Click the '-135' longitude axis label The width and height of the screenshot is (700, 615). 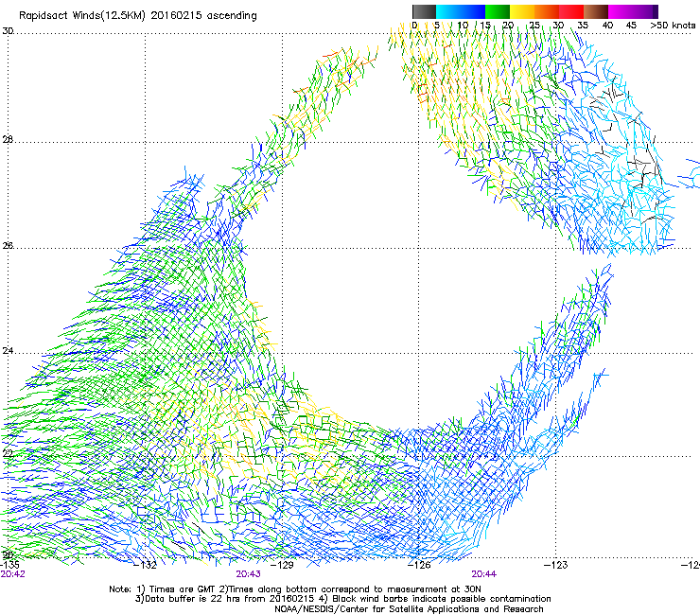click(x=9, y=565)
